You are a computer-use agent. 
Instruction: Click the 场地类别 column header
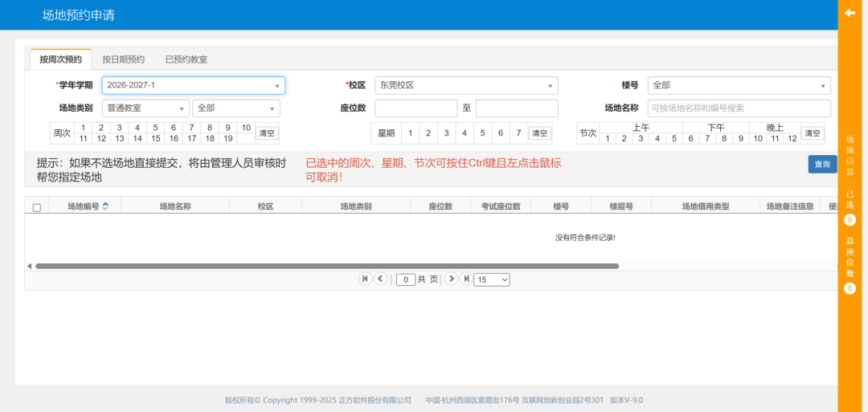click(356, 206)
